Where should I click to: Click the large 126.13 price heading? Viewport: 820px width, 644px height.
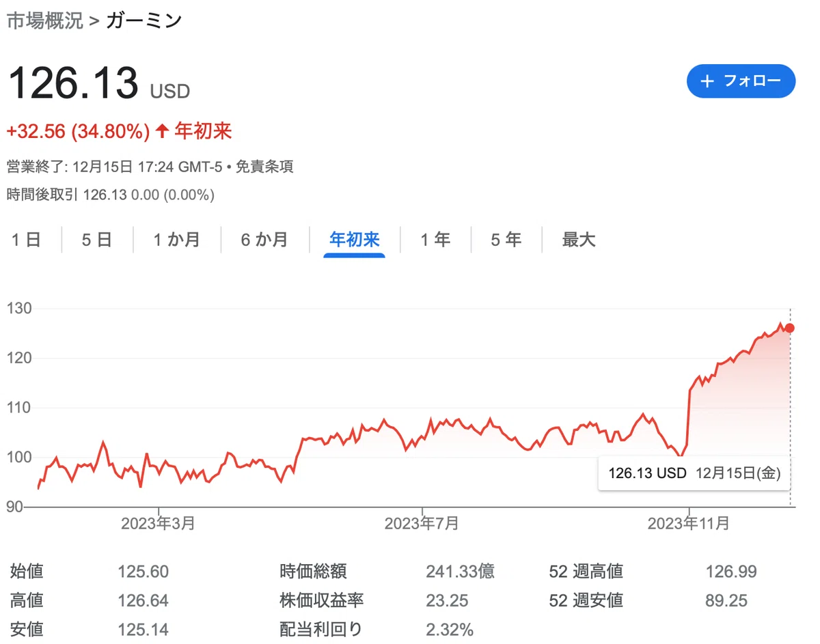[x=72, y=83]
